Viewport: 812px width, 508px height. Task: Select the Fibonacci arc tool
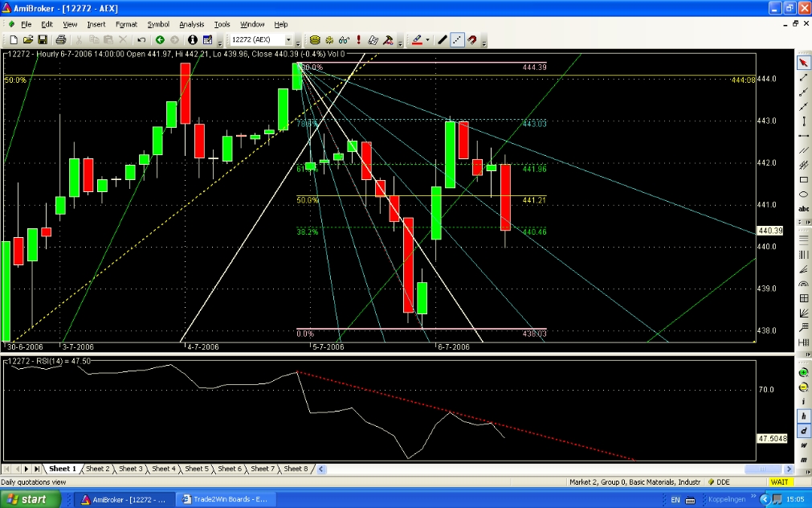click(x=803, y=284)
